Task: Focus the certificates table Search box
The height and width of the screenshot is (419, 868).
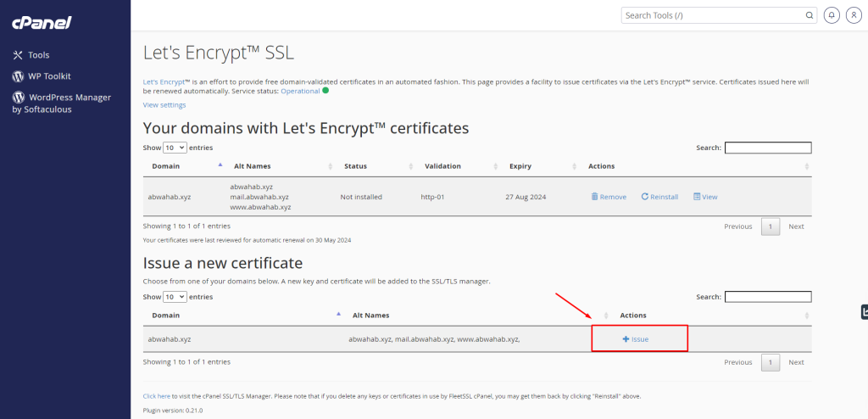Action: tap(768, 148)
